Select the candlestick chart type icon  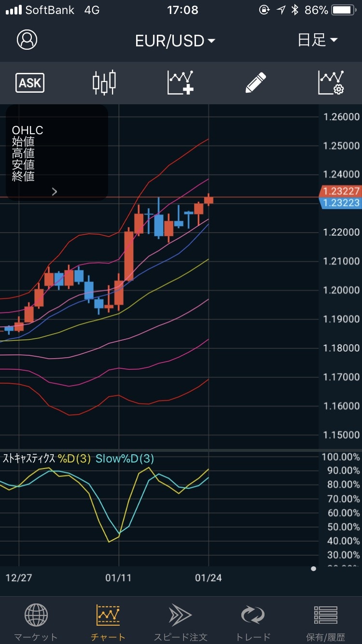[x=104, y=83]
